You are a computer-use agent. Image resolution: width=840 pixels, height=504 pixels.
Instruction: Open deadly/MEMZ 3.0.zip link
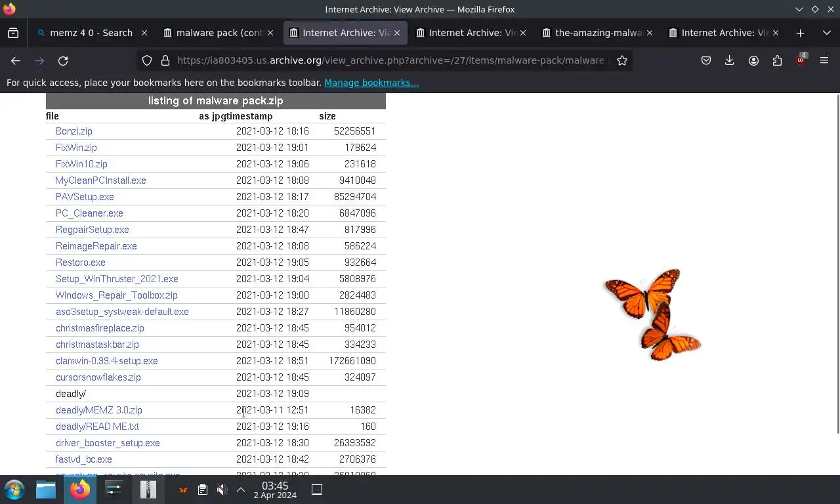click(99, 410)
